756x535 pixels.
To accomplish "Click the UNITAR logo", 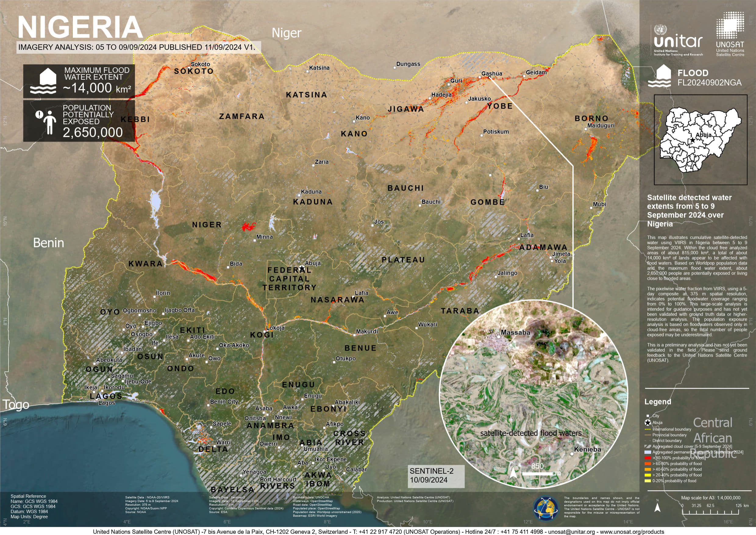I will (678, 41).
